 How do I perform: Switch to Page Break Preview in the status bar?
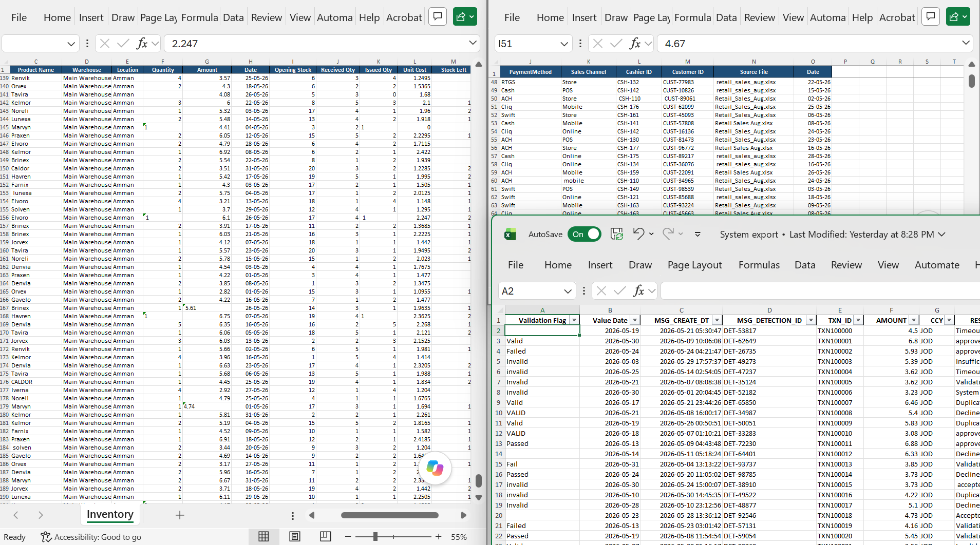(x=326, y=537)
